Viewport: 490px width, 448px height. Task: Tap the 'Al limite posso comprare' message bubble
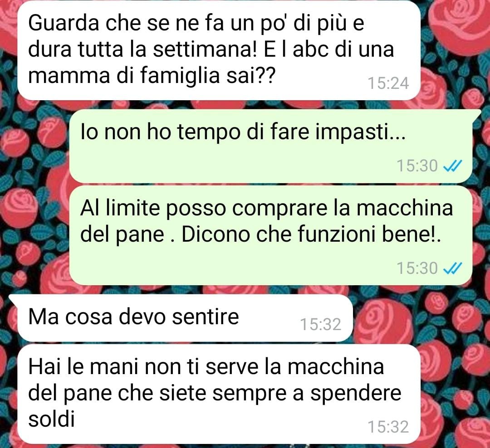click(270, 235)
